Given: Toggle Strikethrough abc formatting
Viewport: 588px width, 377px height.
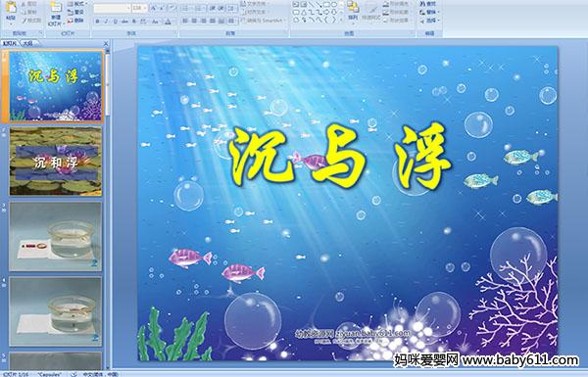Looking at the screenshot, I should pyautogui.click(x=124, y=22).
